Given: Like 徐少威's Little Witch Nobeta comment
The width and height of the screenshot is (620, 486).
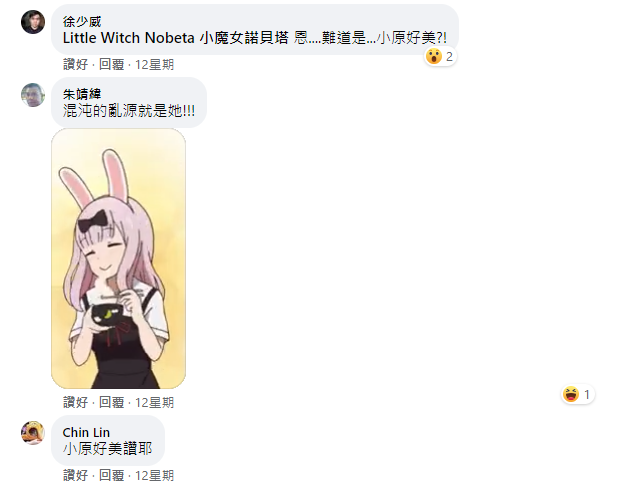Looking at the screenshot, I should (x=75, y=64).
